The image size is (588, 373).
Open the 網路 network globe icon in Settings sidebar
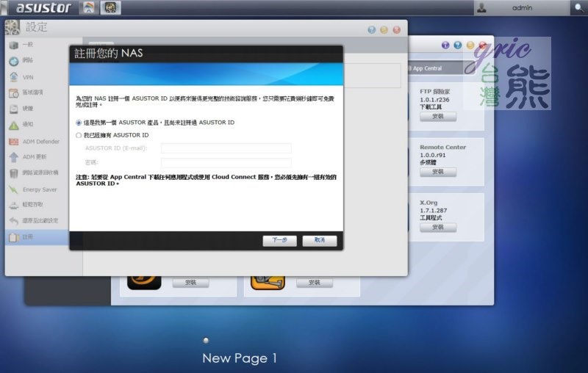coord(13,61)
